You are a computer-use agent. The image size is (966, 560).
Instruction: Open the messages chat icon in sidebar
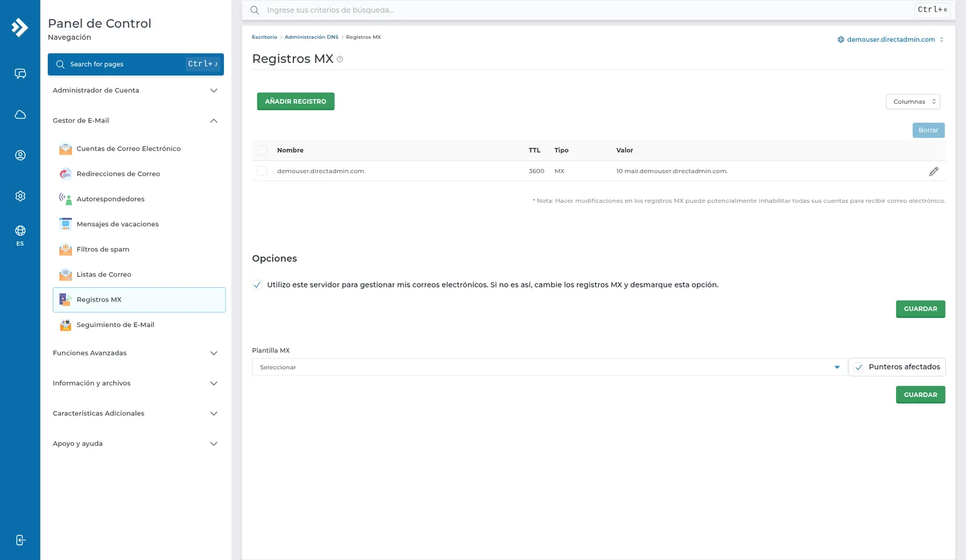(20, 74)
